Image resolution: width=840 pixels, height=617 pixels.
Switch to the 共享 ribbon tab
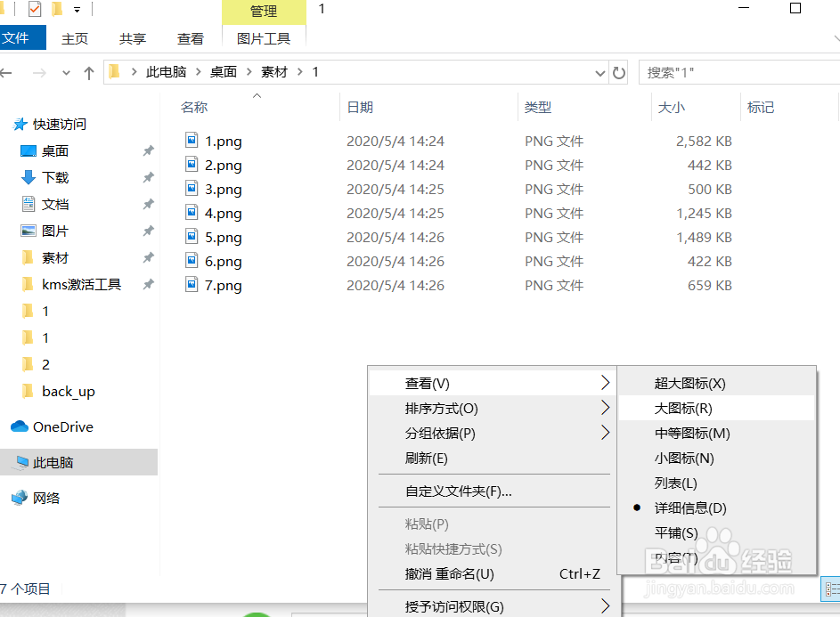132,38
